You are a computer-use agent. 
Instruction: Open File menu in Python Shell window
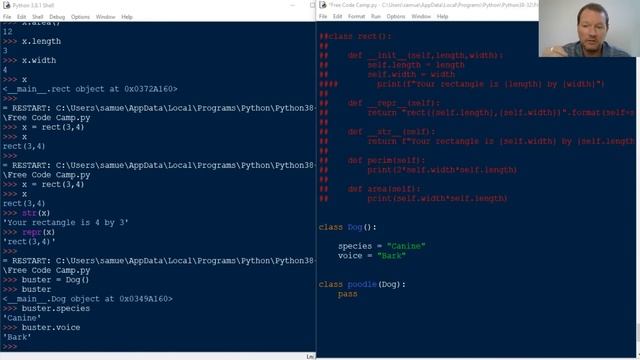pos(7,17)
